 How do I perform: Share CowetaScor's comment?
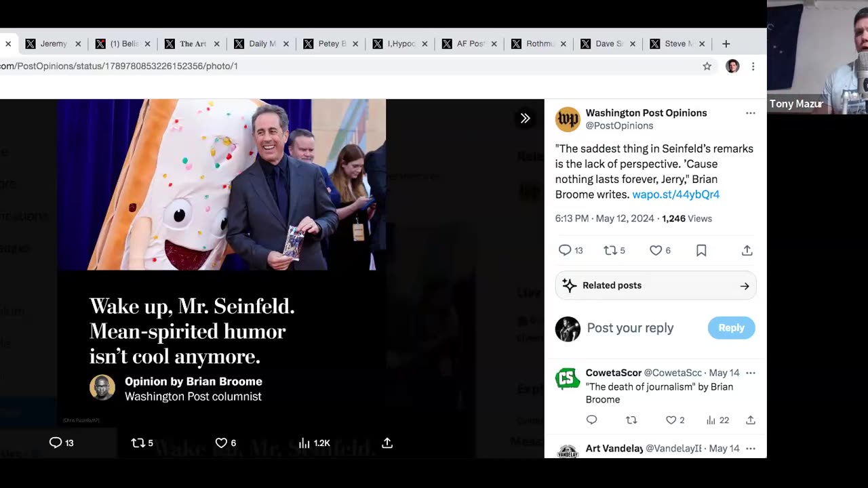[x=751, y=420]
